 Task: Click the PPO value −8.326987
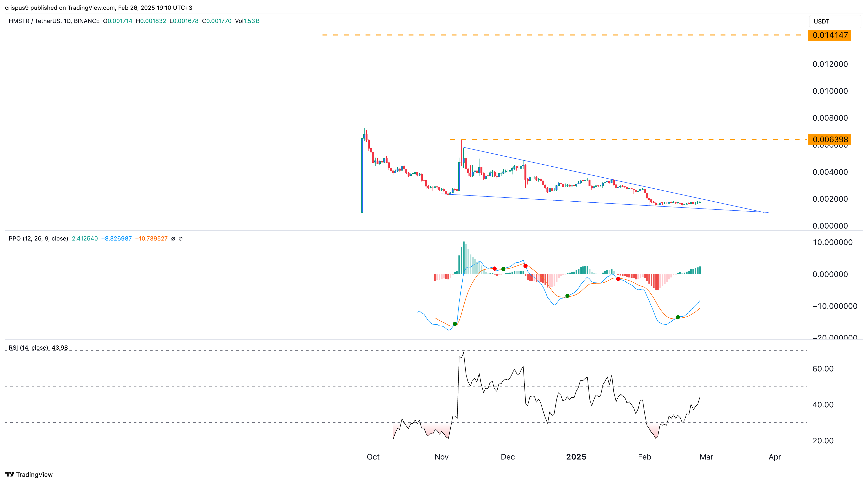tap(117, 239)
